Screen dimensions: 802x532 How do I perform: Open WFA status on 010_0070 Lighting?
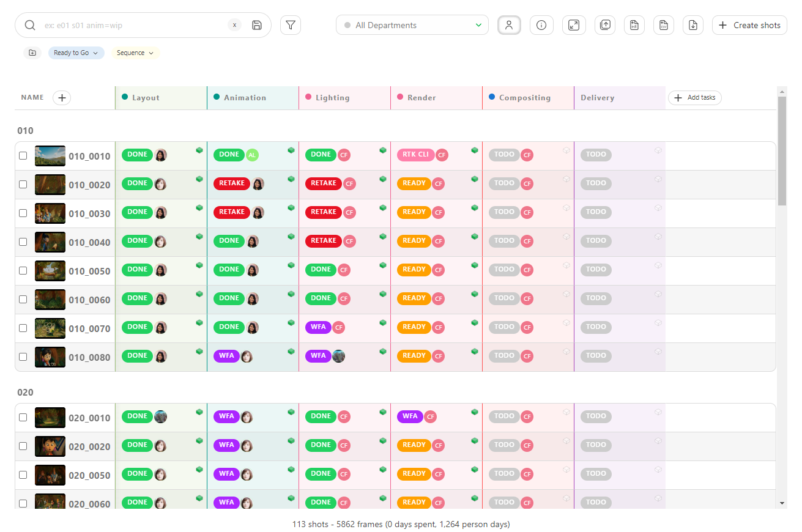click(x=318, y=327)
